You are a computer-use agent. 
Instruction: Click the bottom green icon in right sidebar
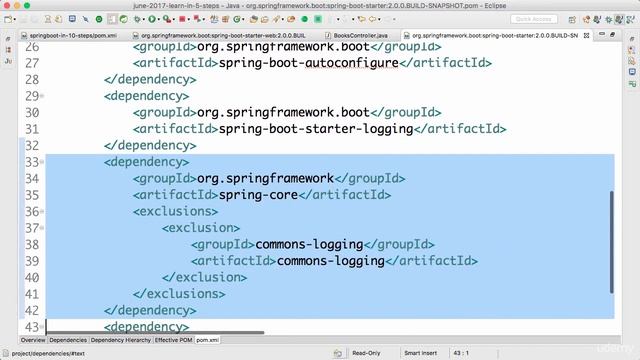click(x=632, y=84)
